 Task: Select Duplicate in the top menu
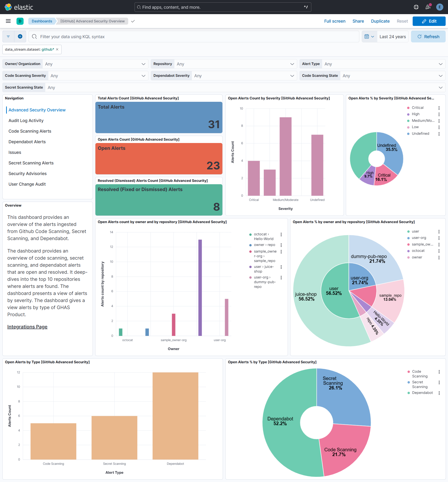380,21
